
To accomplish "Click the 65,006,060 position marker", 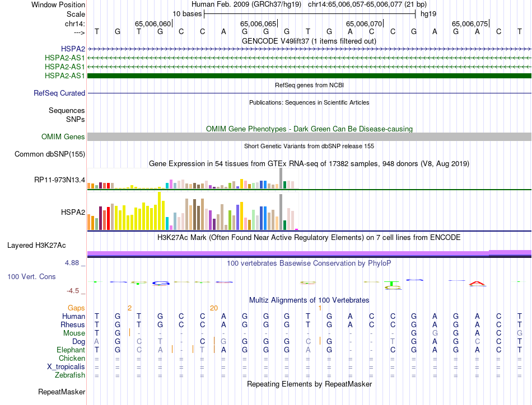I will [x=153, y=23].
